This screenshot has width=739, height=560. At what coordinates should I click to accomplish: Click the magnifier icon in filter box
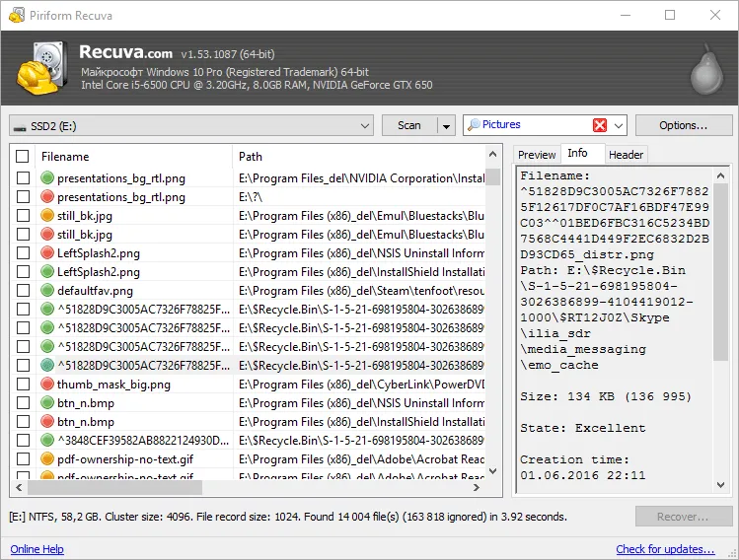(x=474, y=125)
